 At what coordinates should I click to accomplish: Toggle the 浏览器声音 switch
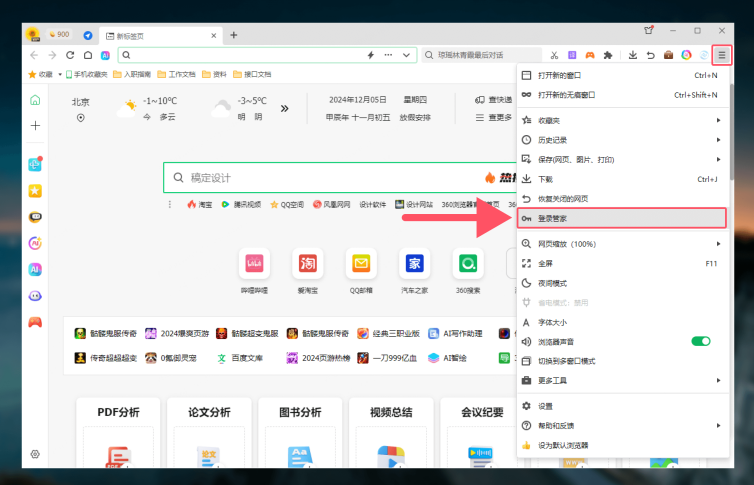click(700, 341)
